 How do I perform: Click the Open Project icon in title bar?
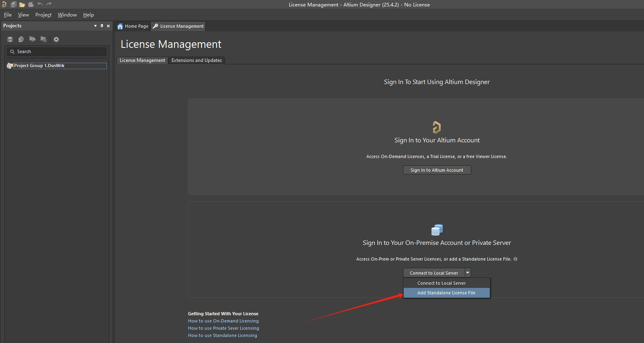click(31, 4)
